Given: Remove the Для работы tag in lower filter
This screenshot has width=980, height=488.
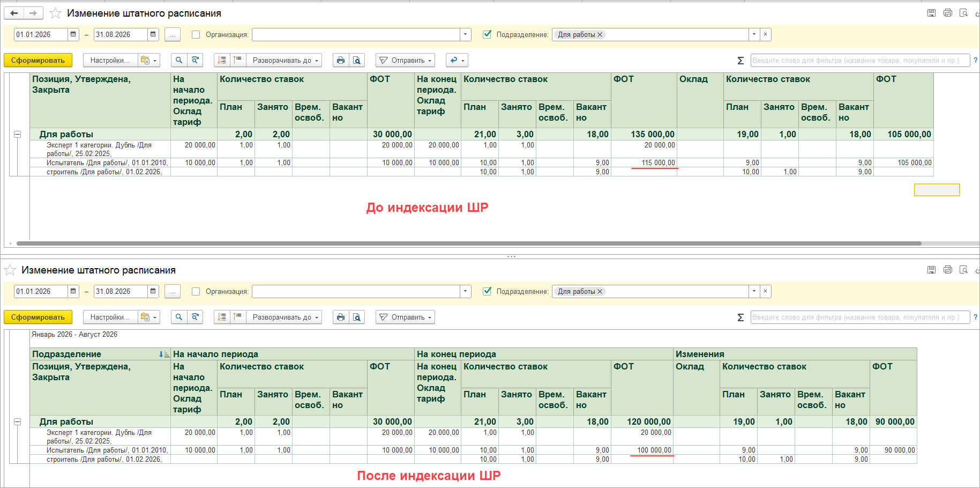Looking at the screenshot, I should [600, 291].
